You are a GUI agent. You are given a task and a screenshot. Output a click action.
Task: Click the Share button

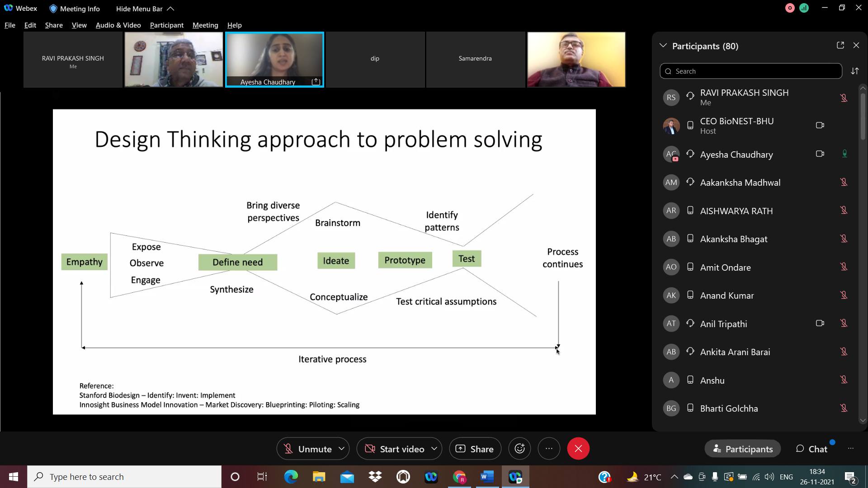[475, 449]
